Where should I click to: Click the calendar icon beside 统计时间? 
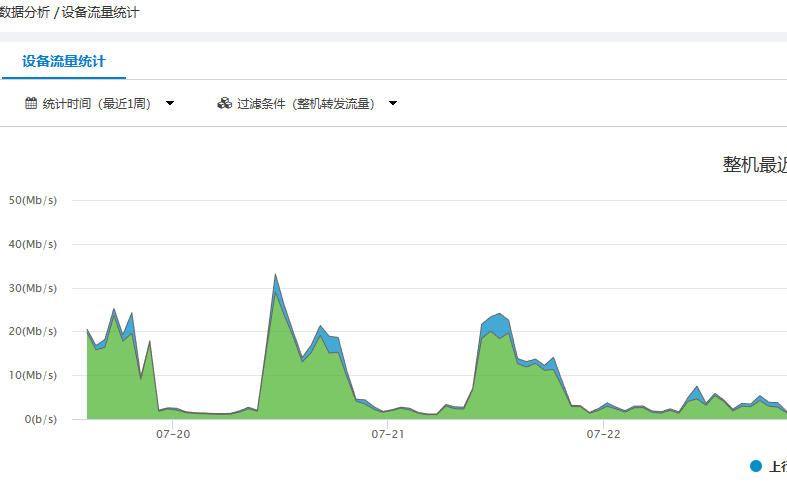pos(31,103)
